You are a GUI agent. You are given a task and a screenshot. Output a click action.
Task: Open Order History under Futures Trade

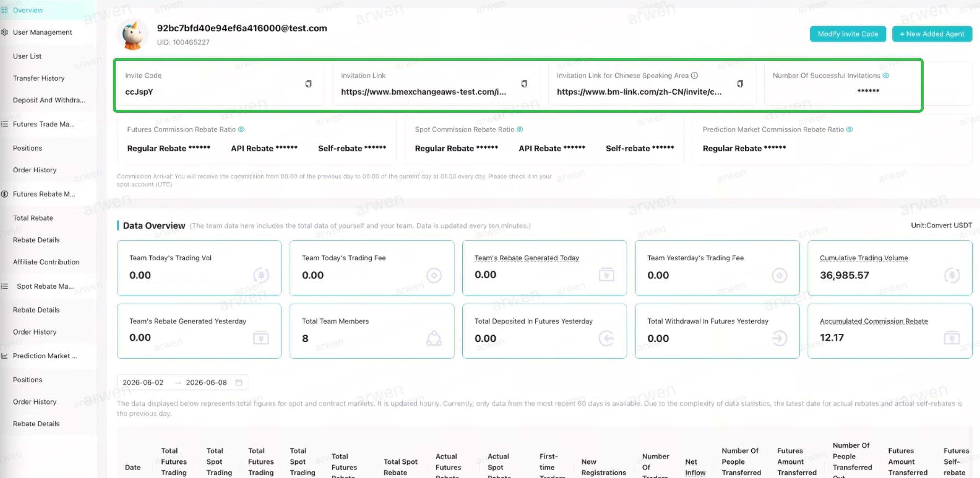click(35, 170)
